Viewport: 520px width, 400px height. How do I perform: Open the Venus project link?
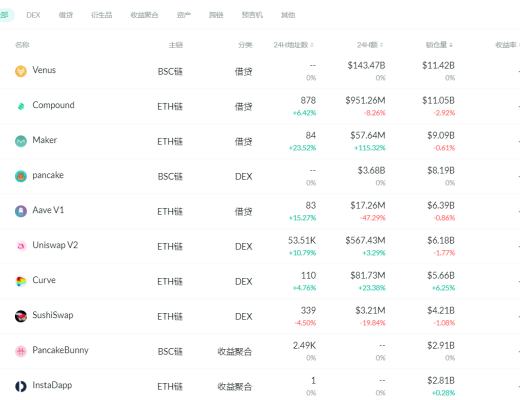click(x=44, y=70)
